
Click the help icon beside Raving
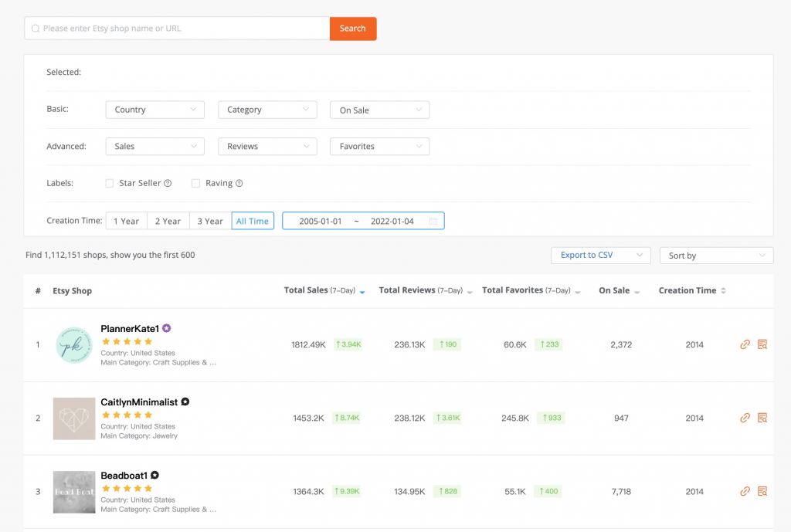(242, 183)
